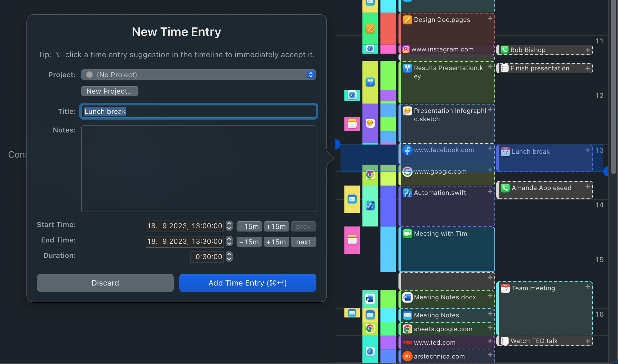The image size is (618, 364).
Task: Click the Duration stepper arrows
Action: [x=229, y=257]
